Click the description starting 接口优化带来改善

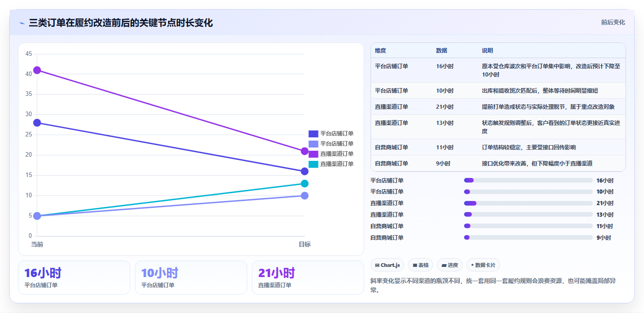537,164
